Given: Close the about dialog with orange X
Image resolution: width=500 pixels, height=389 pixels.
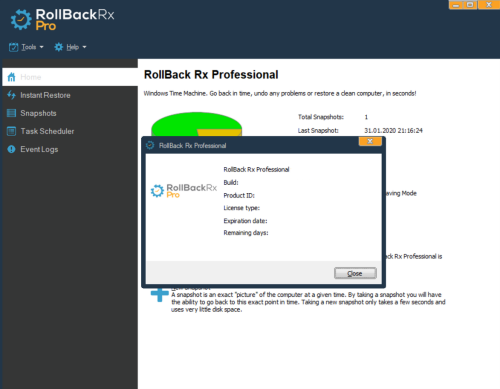Looking at the screenshot, I should pos(370,141).
